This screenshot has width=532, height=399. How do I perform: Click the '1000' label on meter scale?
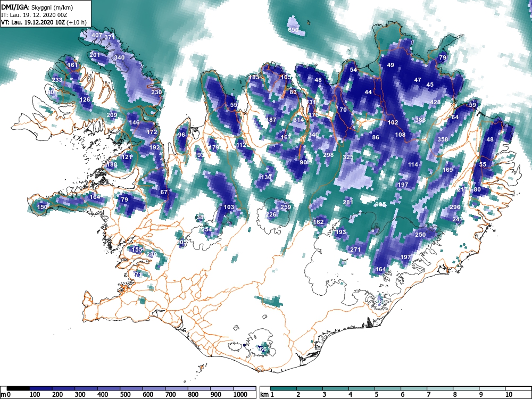click(240, 395)
